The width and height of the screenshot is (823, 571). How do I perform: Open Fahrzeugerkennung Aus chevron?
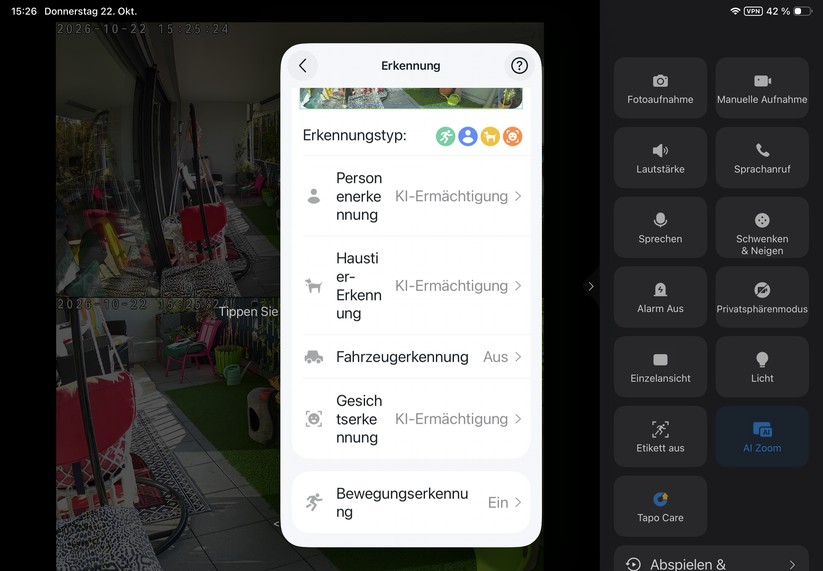point(518,357)
